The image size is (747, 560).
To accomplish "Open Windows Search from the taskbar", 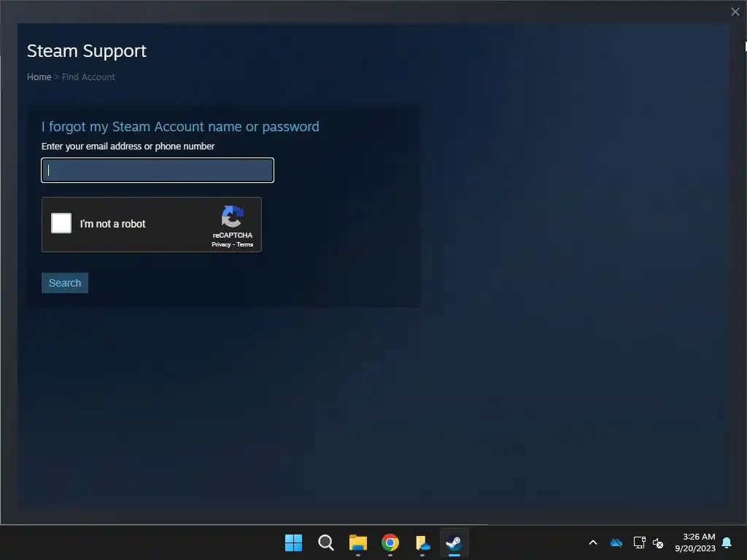I will pos(326,542).
